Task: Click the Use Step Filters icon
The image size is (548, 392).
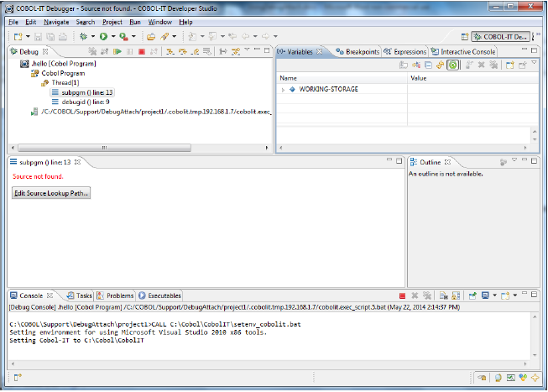Action: [236, 52]
